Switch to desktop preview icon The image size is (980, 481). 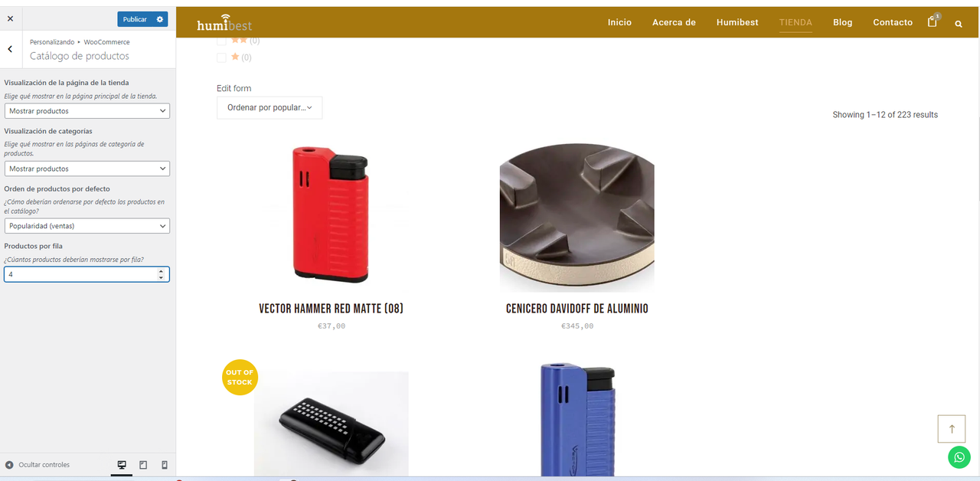tap(122, 465)
